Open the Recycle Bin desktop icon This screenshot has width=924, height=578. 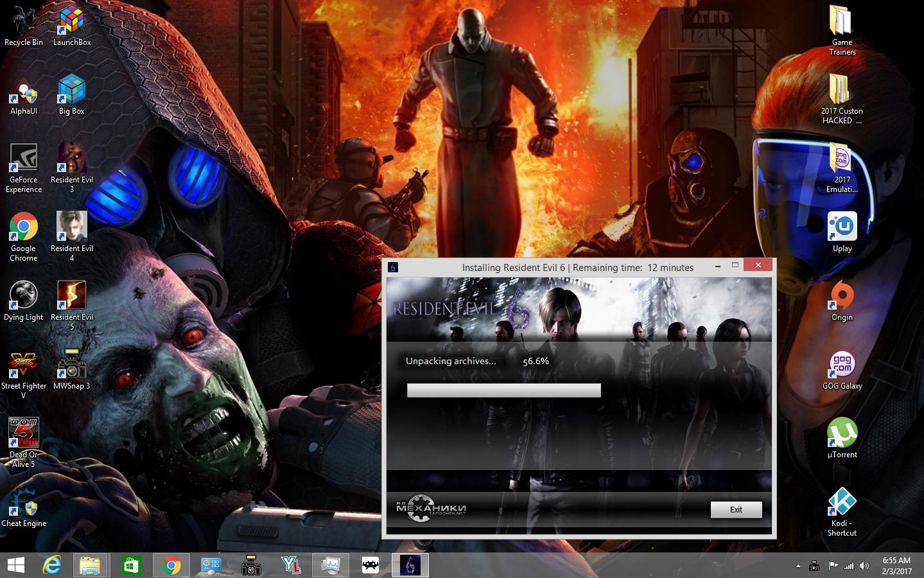(x=24, y=26)
